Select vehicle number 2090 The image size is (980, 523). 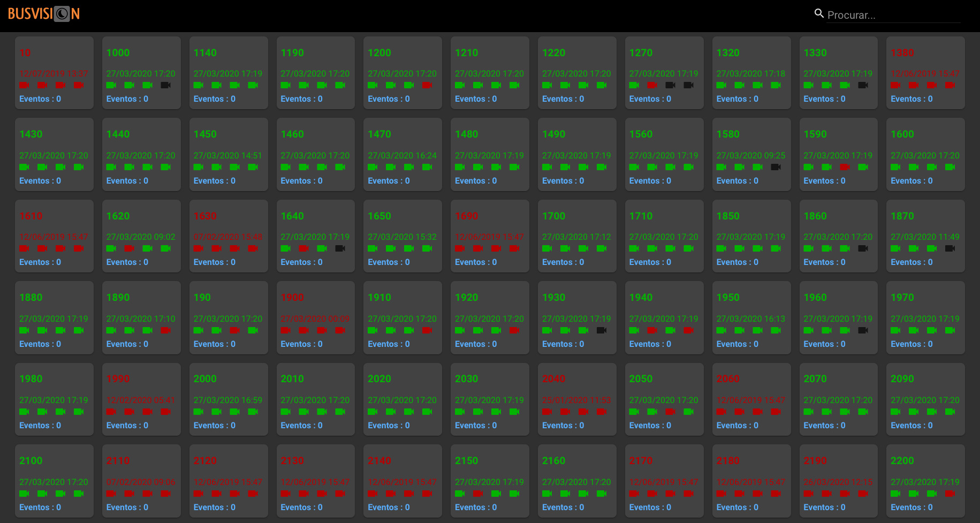902,379
